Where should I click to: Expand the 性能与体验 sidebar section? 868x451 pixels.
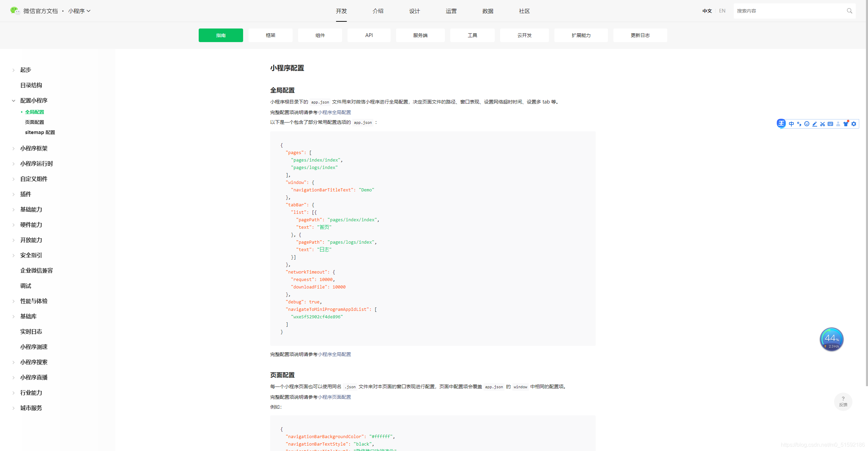14,301
